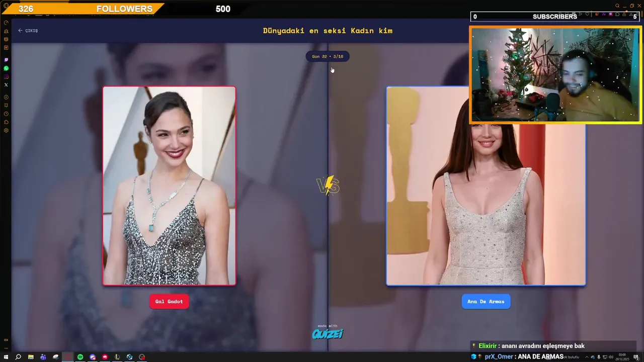Open browser Settings hexagon icon in sidebar
Image resolution: width=644 pixels, height=362 pixels.
coord(6,130)
